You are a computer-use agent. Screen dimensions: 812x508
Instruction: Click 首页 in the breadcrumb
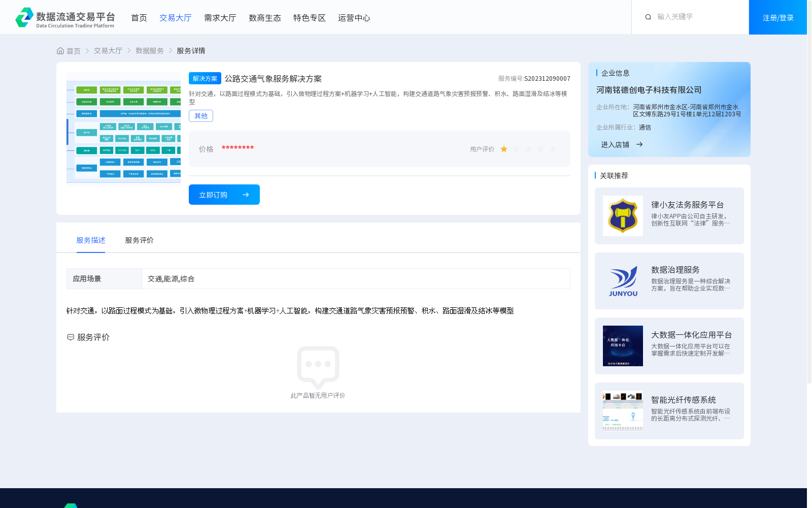click(74, 51)
